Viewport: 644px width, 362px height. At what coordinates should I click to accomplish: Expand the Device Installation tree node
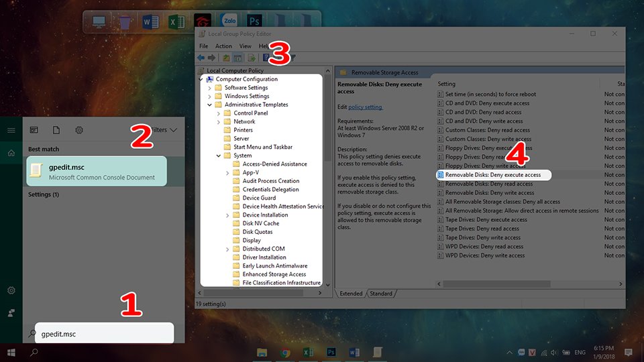(227, 215)
